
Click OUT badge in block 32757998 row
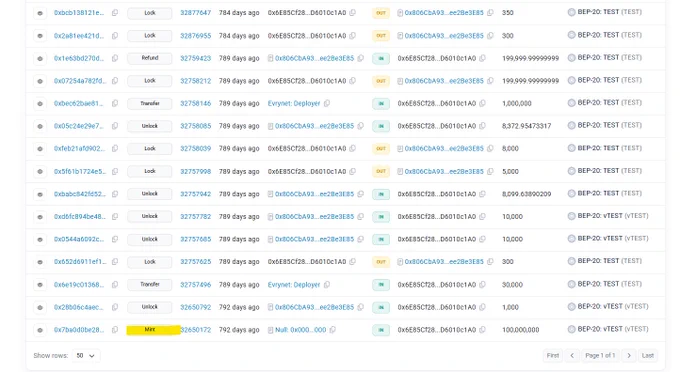point(381,172)
